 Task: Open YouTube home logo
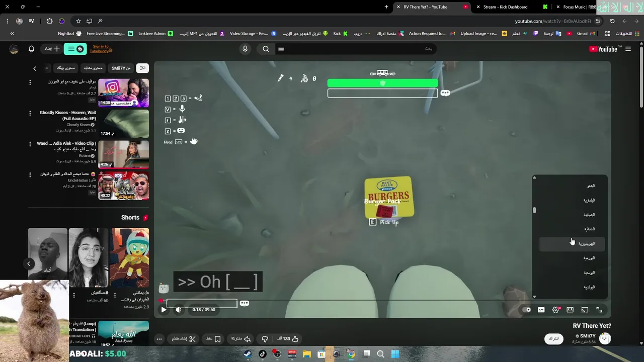pyautogui.click(x=603, y=49)
